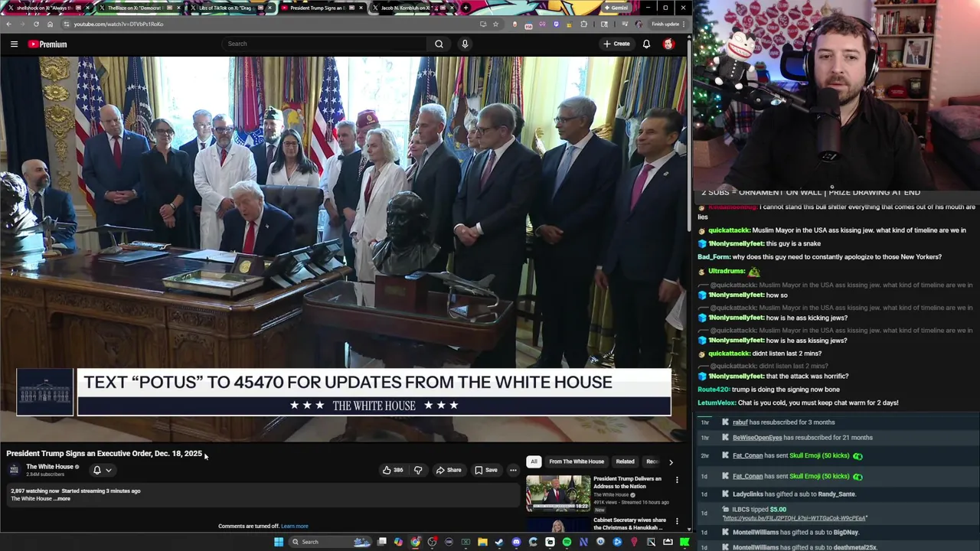The height and width of the screenshot is (551, 980).
Task: Select the From The White House chip
Action: tap(577, 461)
